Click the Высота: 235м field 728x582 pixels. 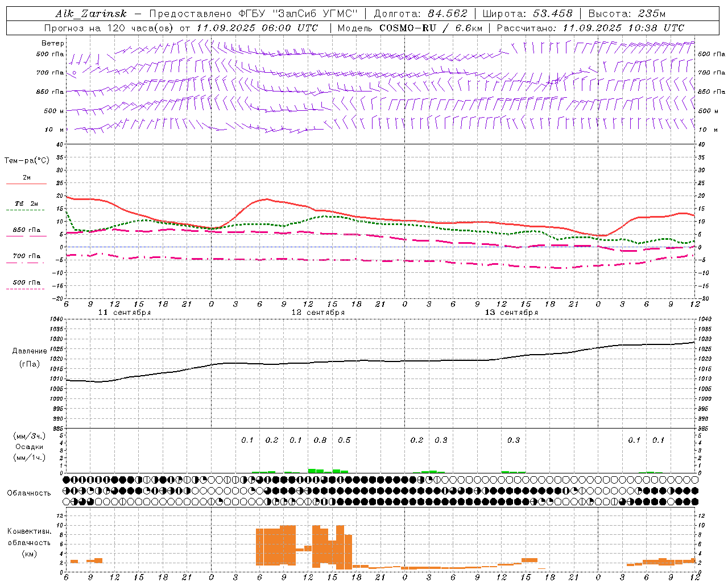click(x=627, y=14)
